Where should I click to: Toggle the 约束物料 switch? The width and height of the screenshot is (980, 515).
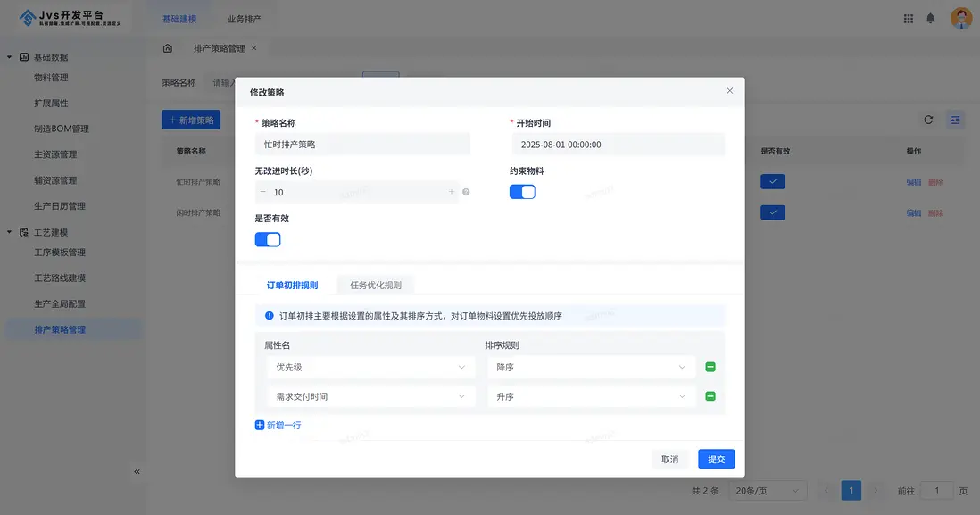pyautogui.click(x=522, y=192)
